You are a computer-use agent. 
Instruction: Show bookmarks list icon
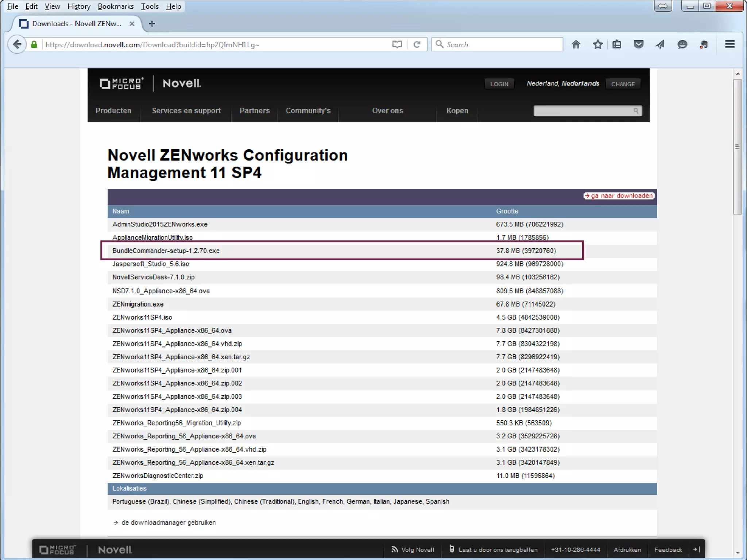tap(617, 44)
